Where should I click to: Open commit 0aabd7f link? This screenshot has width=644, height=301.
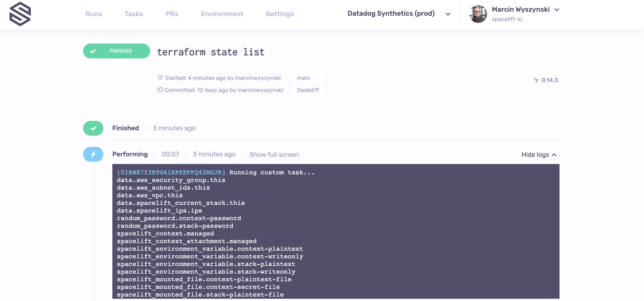(x=308, y=90)
